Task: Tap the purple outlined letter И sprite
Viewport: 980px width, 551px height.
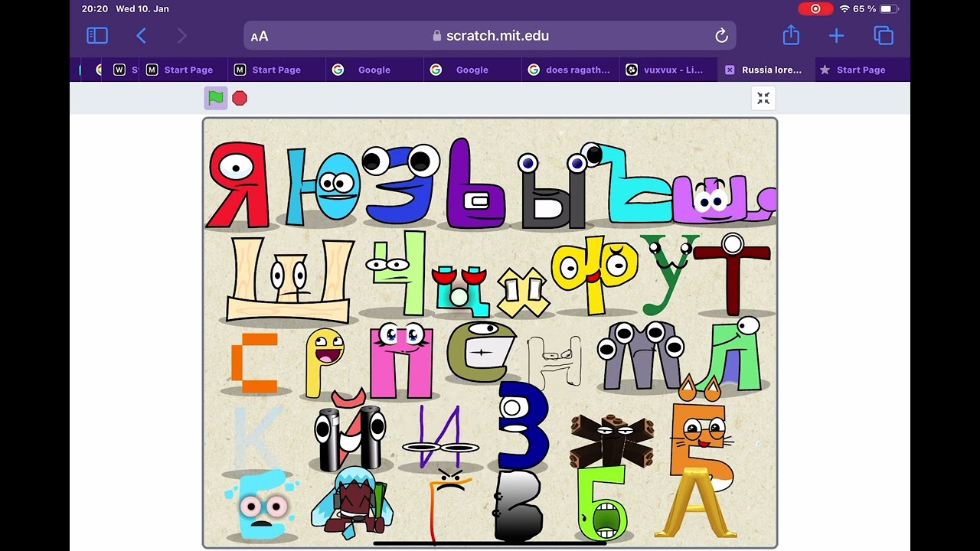Action: pos(441,438)
